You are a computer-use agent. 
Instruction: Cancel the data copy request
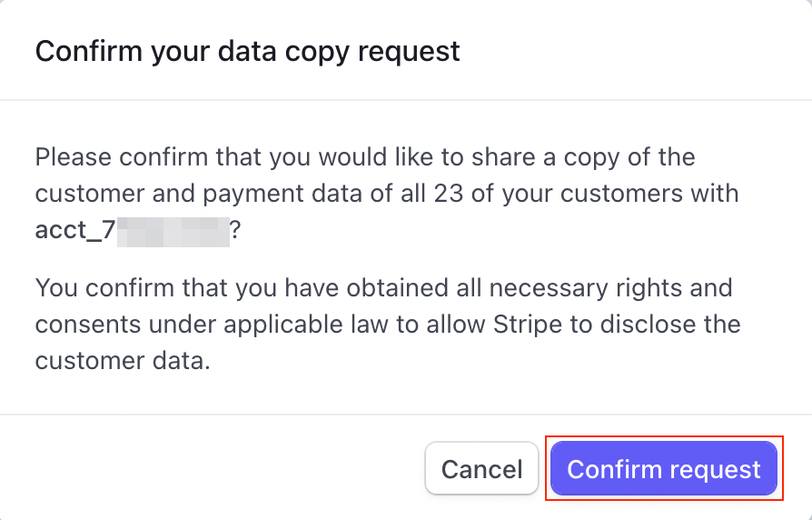(x=481, y=469)
